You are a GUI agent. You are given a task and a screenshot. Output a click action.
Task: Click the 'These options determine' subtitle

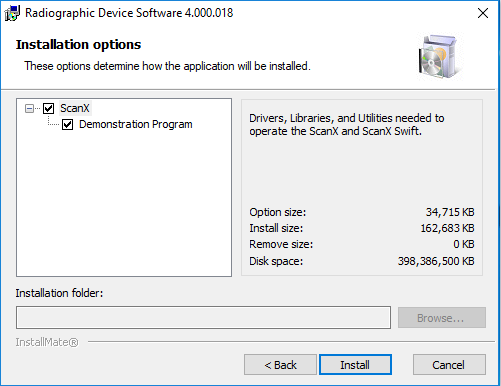pos(167,66)
